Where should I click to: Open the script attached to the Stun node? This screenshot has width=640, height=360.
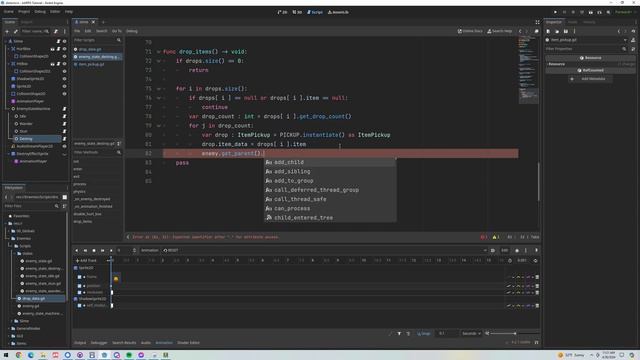coord(64,131)
